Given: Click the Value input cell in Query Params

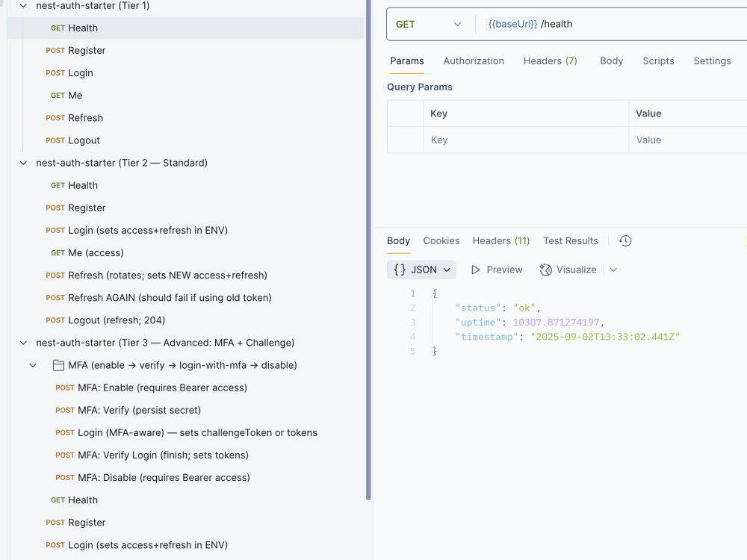Looking at the screenshot, I should tap(688, 140).
